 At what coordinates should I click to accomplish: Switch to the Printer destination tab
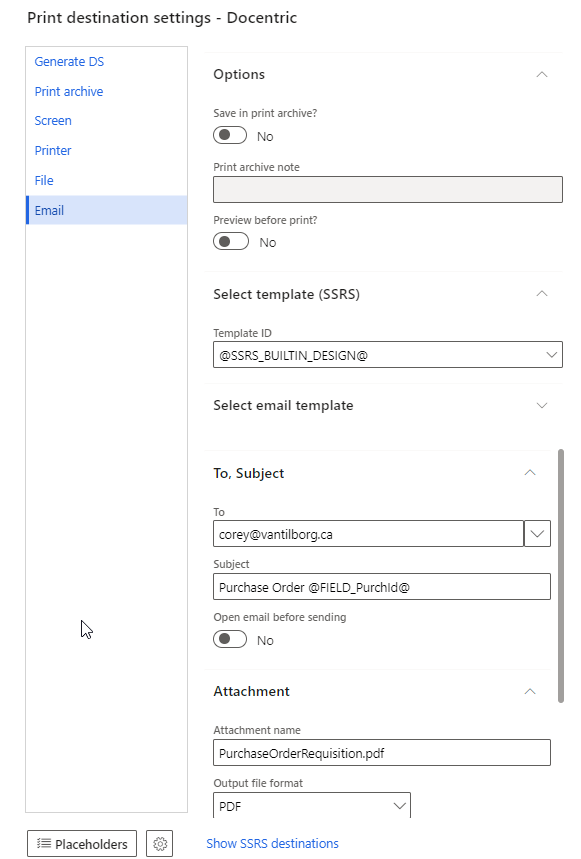click(x=53, y=151)
